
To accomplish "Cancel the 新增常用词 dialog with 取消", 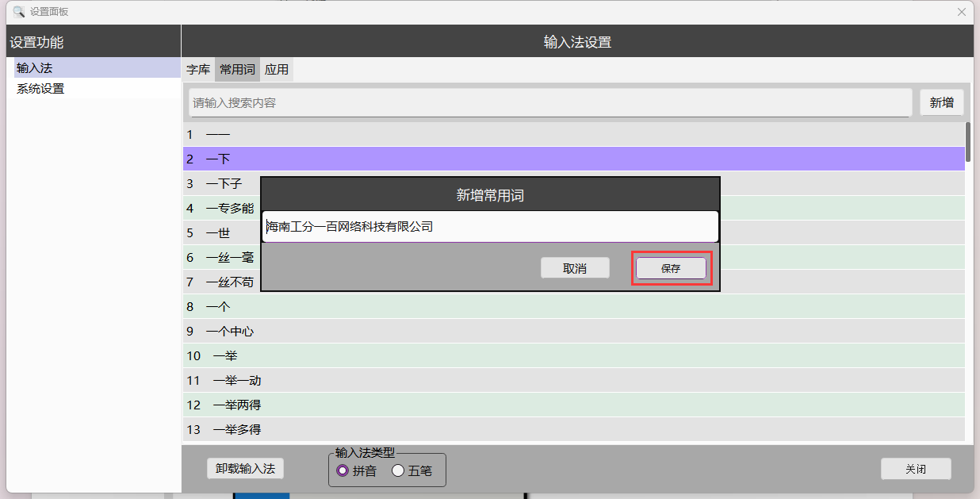I will click(575, 268).
